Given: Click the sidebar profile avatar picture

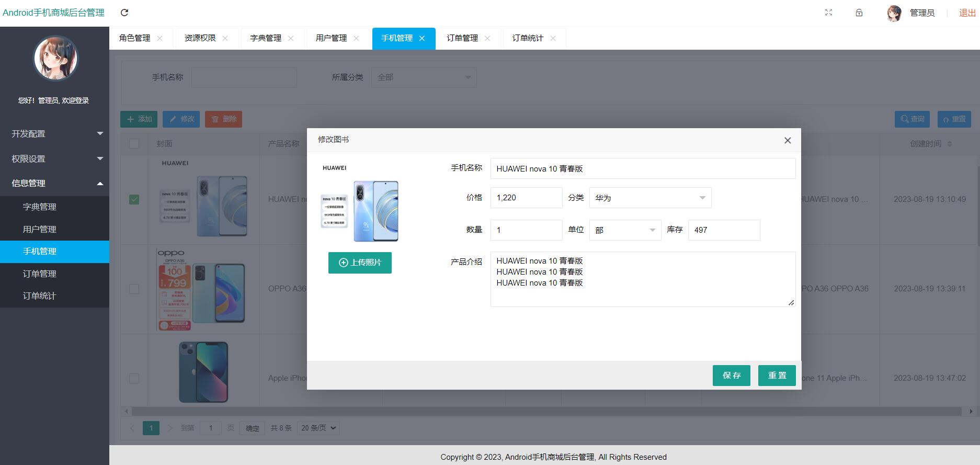Looking at the screenshot, I should tap(55, 58).
